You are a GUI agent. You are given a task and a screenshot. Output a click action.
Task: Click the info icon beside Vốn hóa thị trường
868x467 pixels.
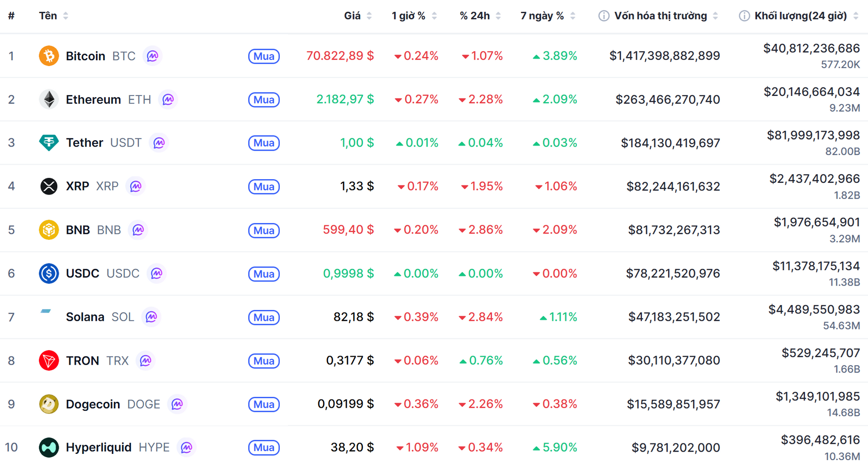click(x=604, y=16)
